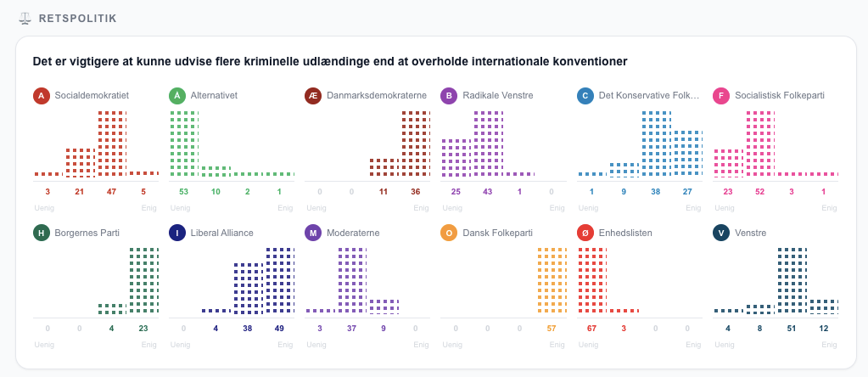Click the purple M Moderaterne badge
Image resolution: width=868 pixels, height=377 pixels.
[313, 233]
